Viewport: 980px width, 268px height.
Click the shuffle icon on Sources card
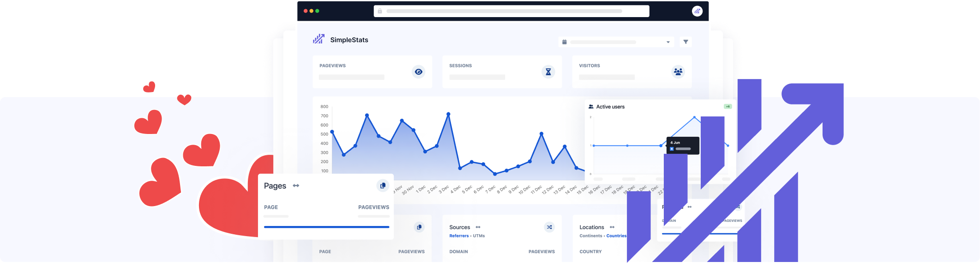[x=549, y=227]
